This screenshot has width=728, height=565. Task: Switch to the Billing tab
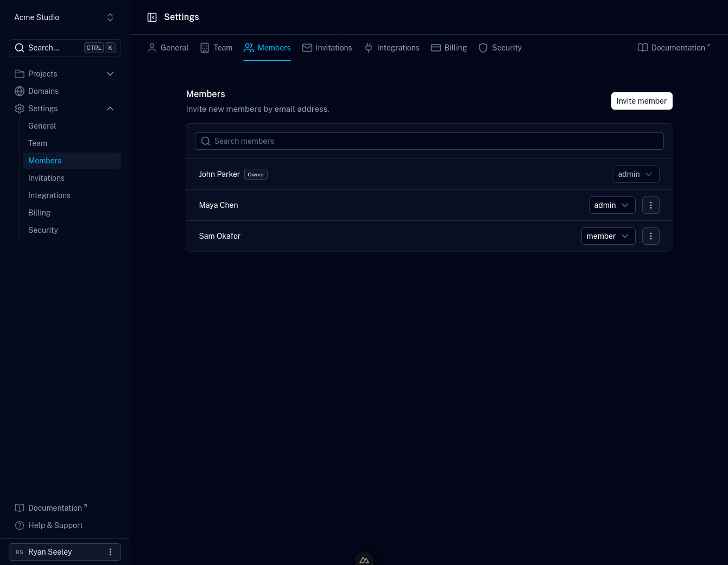coord(448,48)
